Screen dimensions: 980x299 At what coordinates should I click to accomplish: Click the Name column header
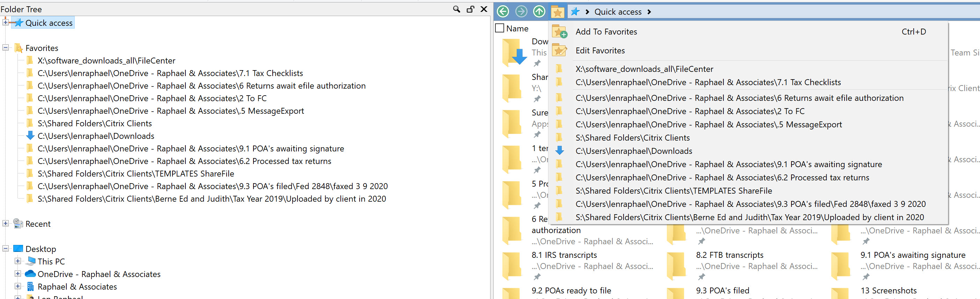click(x=517, y=29)
